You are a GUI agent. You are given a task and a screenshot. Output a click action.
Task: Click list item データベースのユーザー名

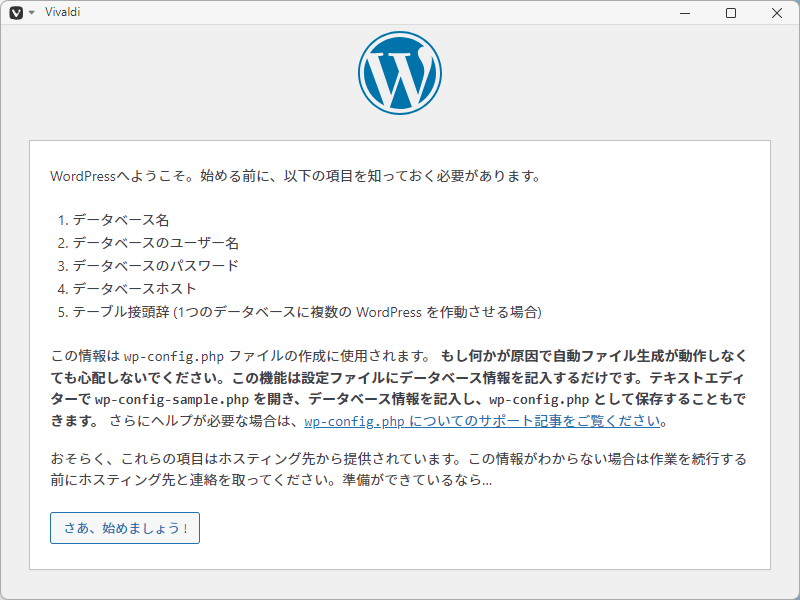pos(155,243)
